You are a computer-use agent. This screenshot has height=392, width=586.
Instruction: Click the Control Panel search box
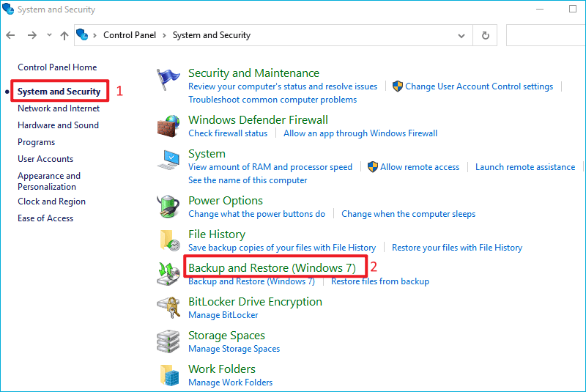[546, 35]
